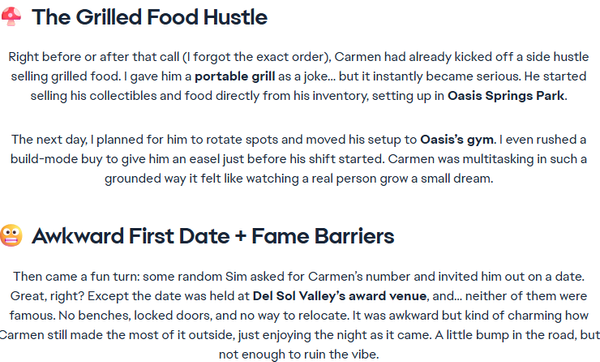Click the phrase not enough to ruin the vibe

[x=298, y=354]
